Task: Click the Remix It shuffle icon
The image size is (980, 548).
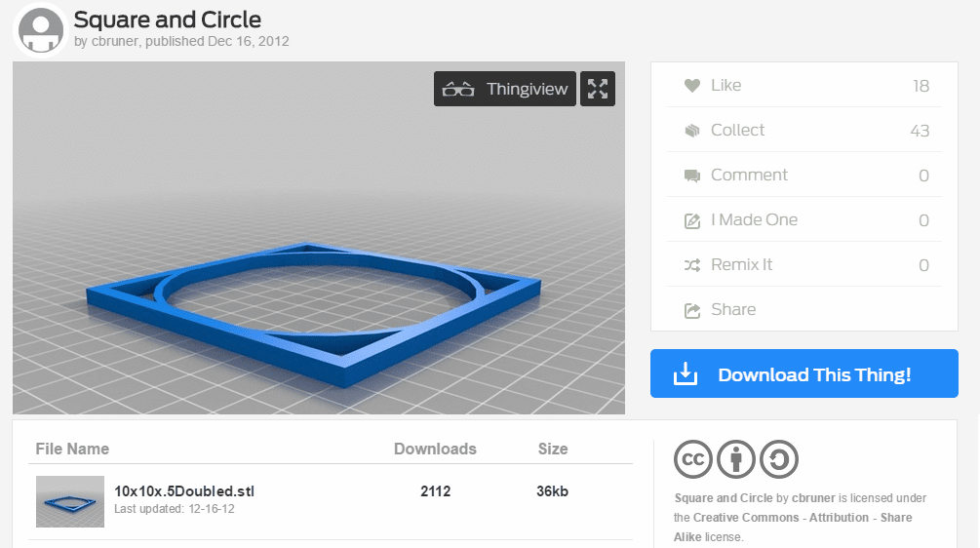Action: (692, 265)
